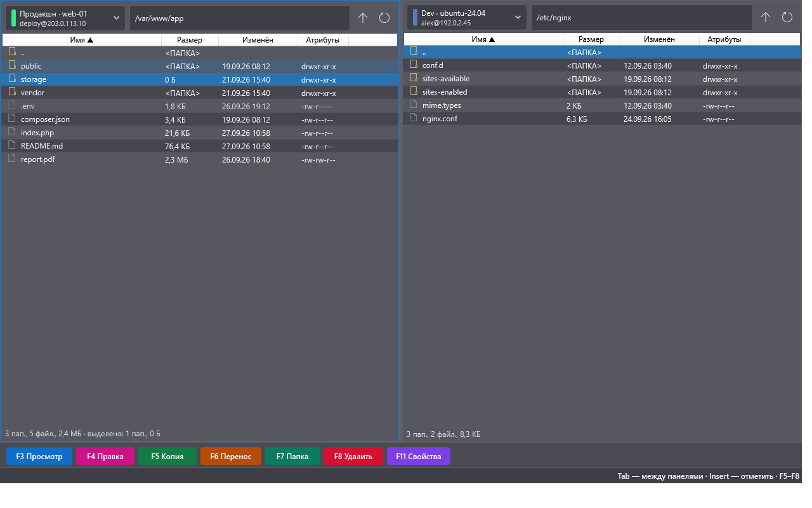Sort left panel by Размер column
The height and width of the screenshot is (508, 812).
190,40
